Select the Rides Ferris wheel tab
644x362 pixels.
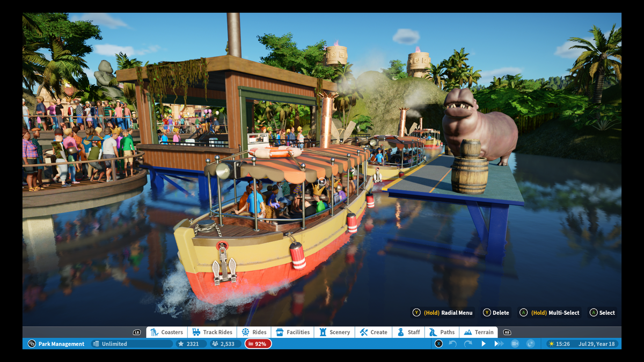[254, 333]
